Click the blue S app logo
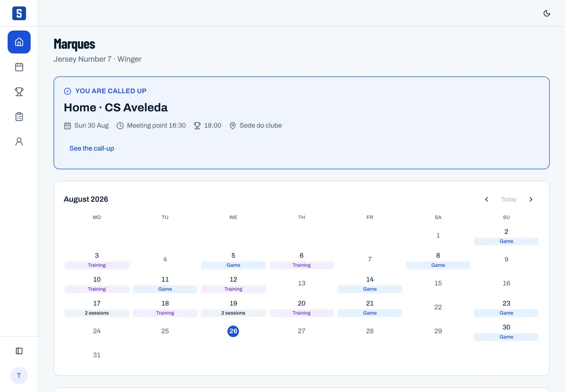Image resolution: width=565 pixels, height=392 pixels. (x=19, y=13)
